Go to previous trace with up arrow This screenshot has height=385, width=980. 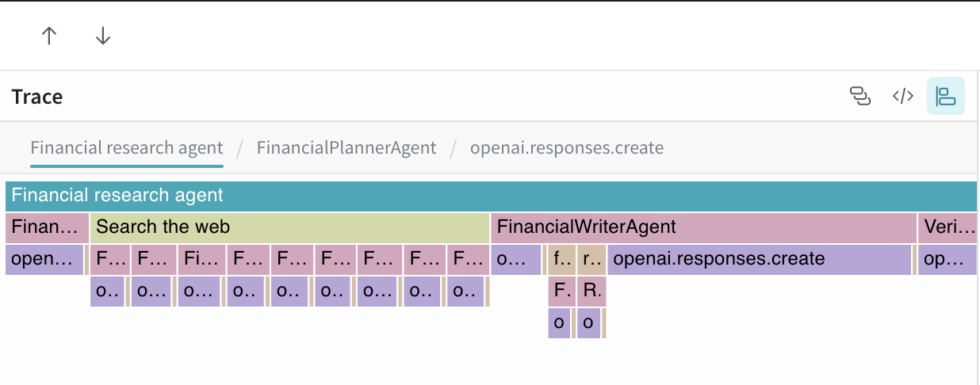tap(49, 36)
